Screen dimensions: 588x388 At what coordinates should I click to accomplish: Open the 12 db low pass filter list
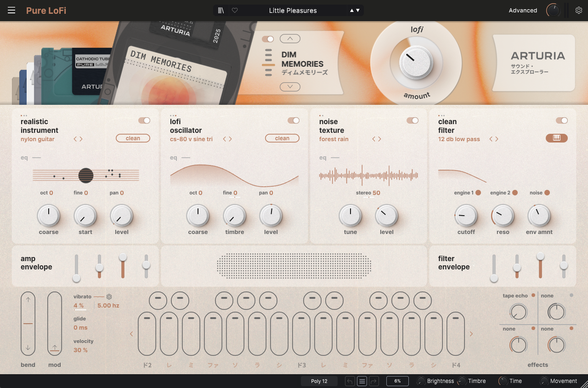[459, 139]
